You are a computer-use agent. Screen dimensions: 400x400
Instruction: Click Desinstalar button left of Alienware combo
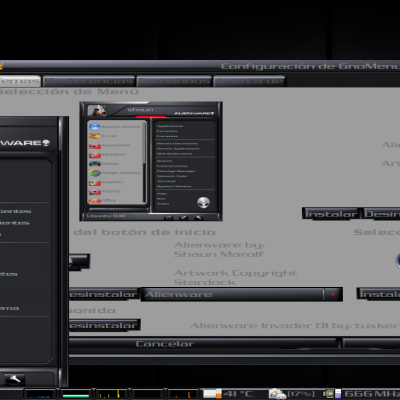tap(103, 294)
